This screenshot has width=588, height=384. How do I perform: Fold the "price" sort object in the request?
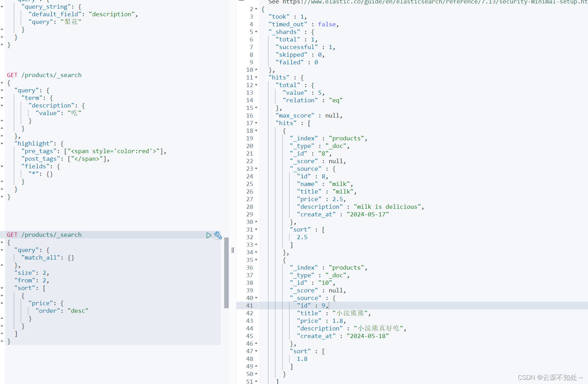[2, 303]
